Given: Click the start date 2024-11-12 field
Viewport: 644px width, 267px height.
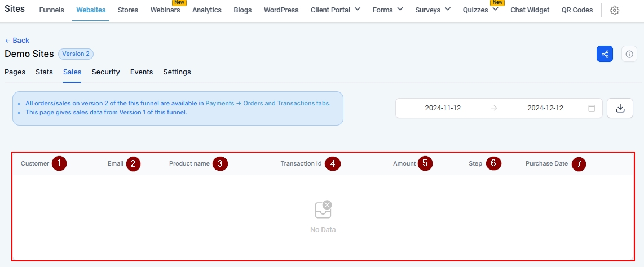Looking at the screenshot, I should pos(443,108).
